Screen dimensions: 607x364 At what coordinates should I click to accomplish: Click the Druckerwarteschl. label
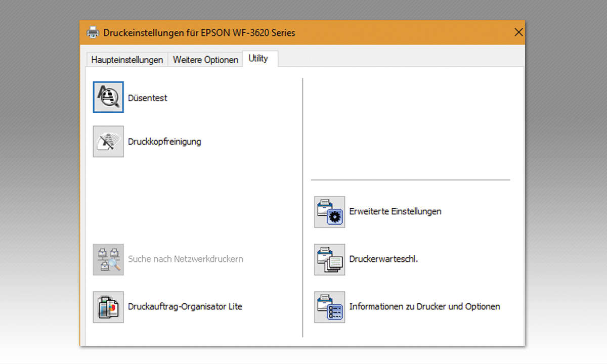pos(383,259)
